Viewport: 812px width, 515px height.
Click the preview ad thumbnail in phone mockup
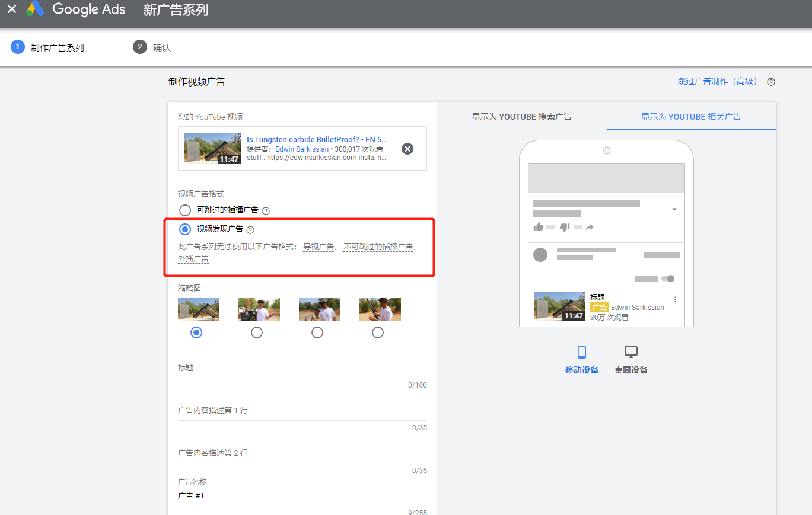[x=560, y=306]
